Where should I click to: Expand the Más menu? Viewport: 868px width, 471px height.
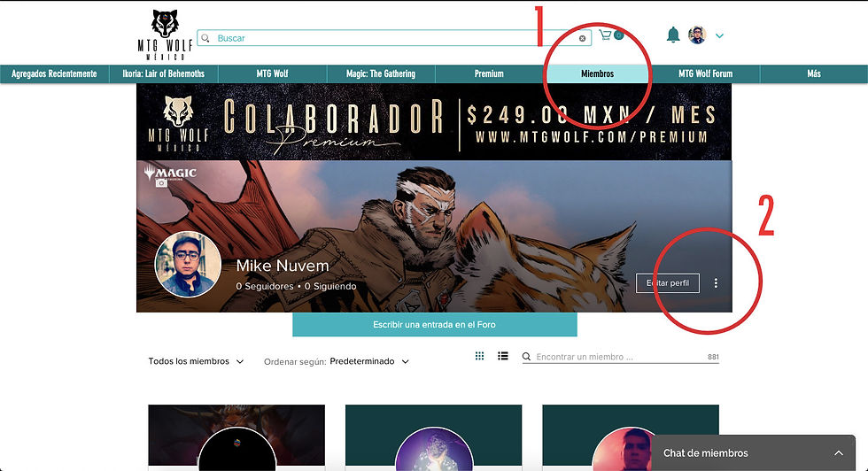pyautogui.click(x=814, y=73)
